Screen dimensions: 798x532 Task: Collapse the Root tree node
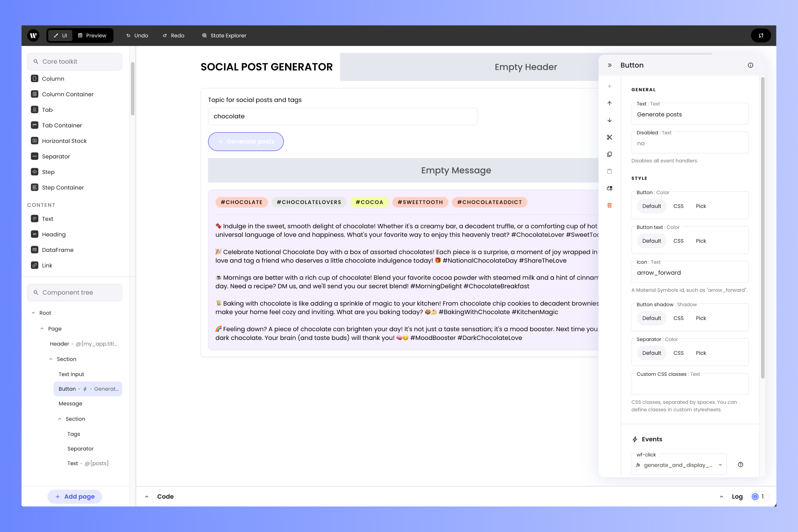33,313
